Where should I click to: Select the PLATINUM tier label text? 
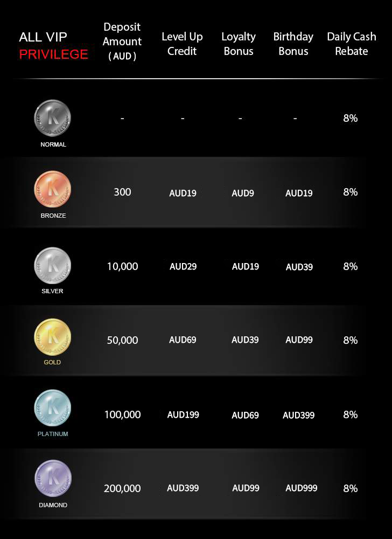coord(53,434)
